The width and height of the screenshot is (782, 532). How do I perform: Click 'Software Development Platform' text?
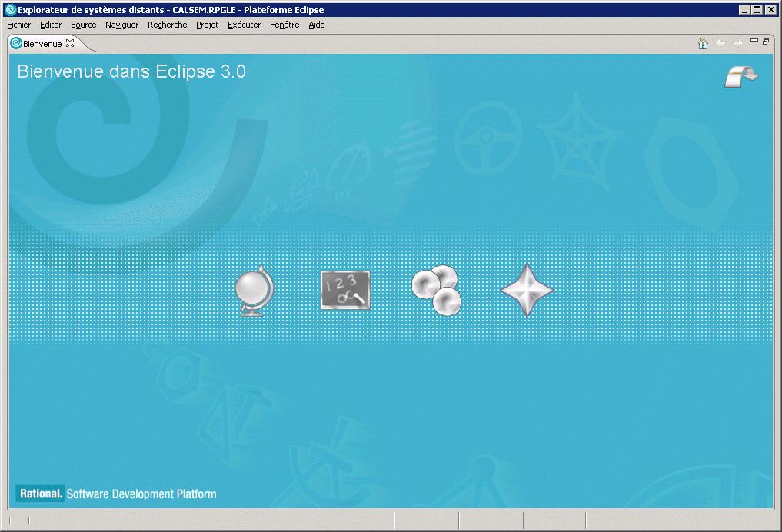click(x=141, y=494)
